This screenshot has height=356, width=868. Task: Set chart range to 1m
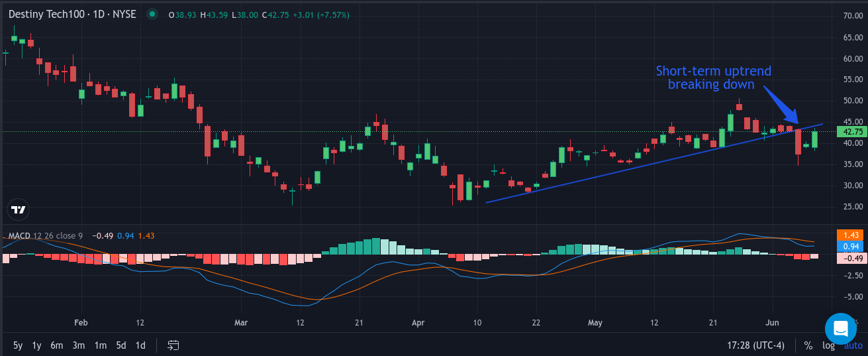click(100, 345)
